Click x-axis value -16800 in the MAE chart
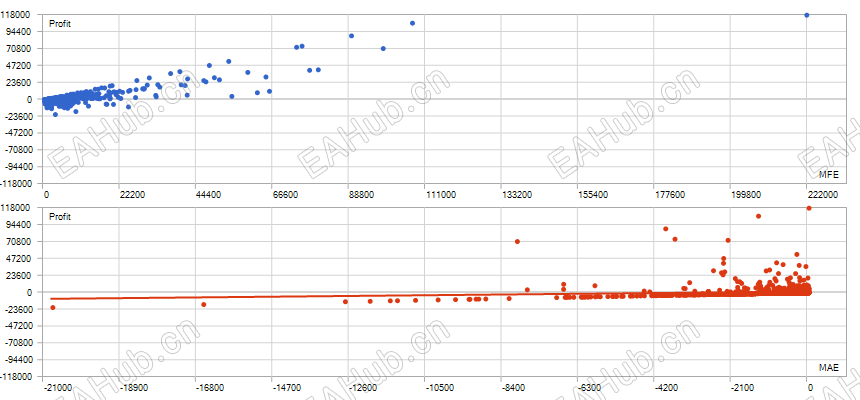Screen dimensions: 860x400 (x=211, y=388)
